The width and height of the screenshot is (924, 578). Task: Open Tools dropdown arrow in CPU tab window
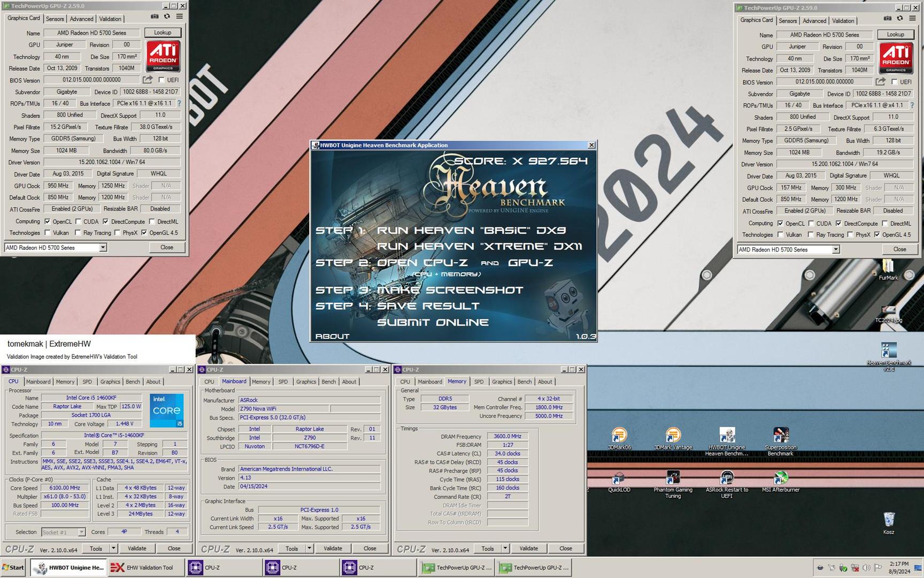point(113,548)
